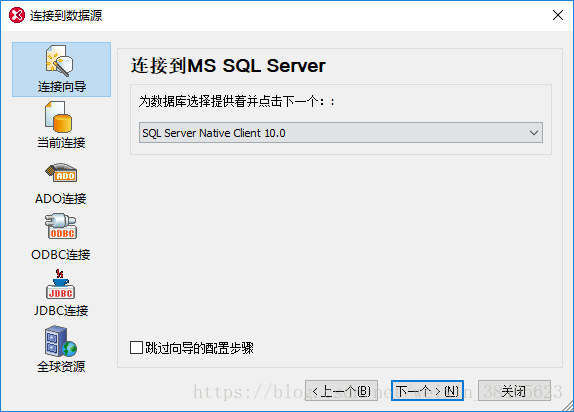Choose the ODBC连接 icon
The height and width of the screenshot is (412, 574).
[61, 238]
